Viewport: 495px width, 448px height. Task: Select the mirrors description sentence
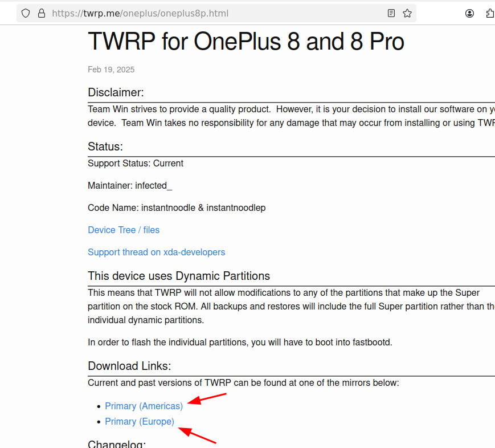click(243, 383)
